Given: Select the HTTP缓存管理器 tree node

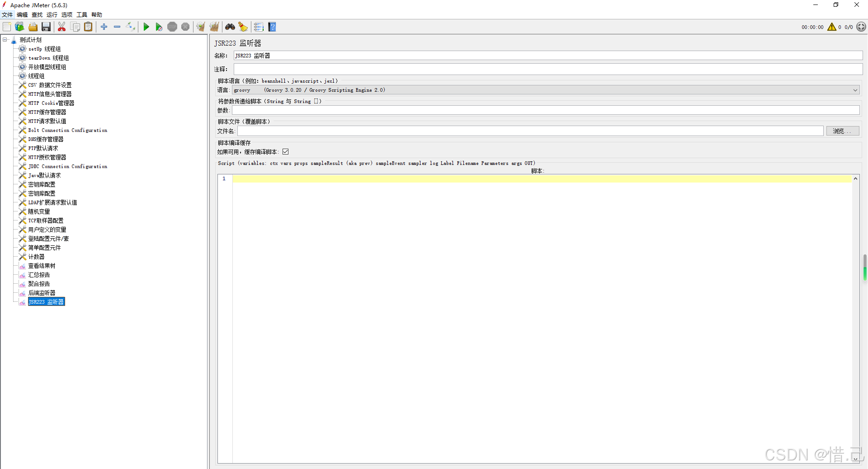Looking at the screenshot, I should (47, 112).
